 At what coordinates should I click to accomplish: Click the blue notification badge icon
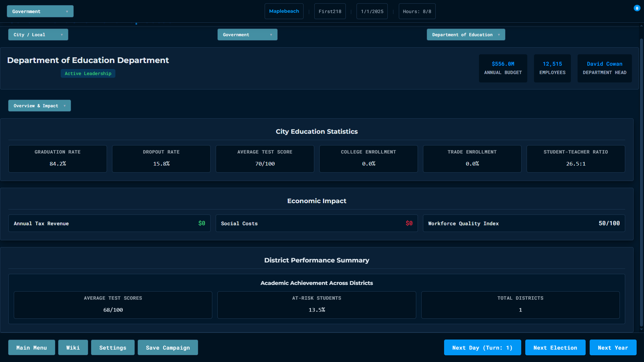point(637,8)
